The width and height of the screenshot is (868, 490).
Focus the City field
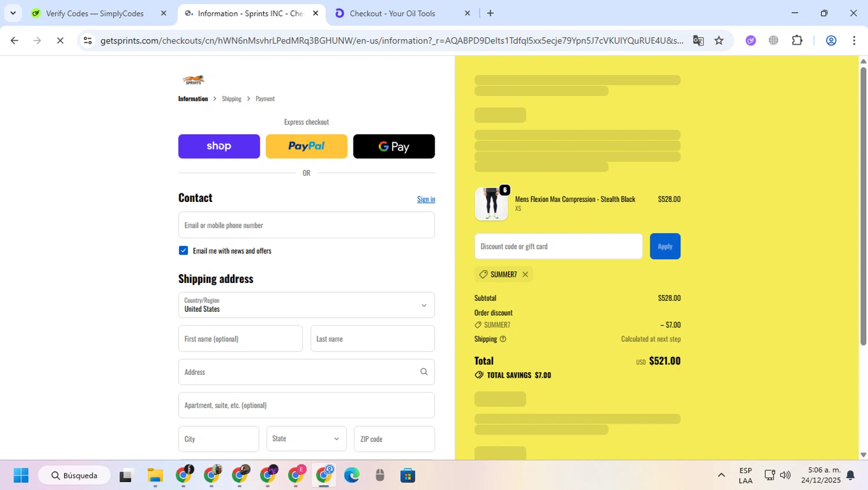click(218, 439)
